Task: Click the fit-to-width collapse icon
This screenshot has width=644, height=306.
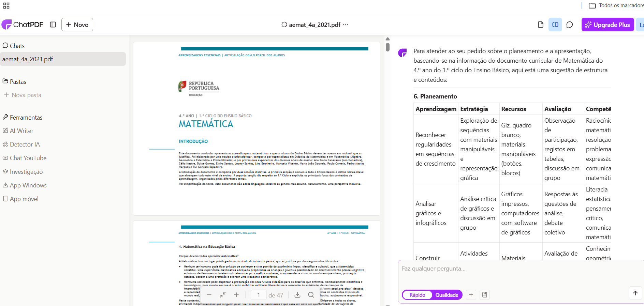Action: pyautogui.click(x=223, y=295)
